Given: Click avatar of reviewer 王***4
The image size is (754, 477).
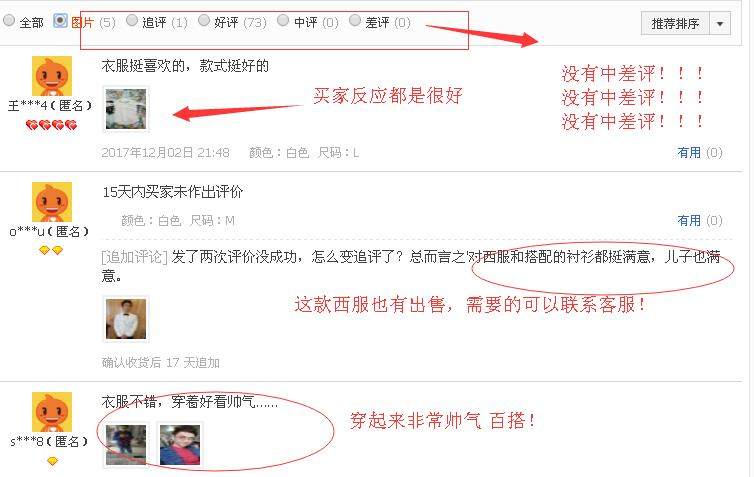Looking at the screenshot, I should point(52,76).
